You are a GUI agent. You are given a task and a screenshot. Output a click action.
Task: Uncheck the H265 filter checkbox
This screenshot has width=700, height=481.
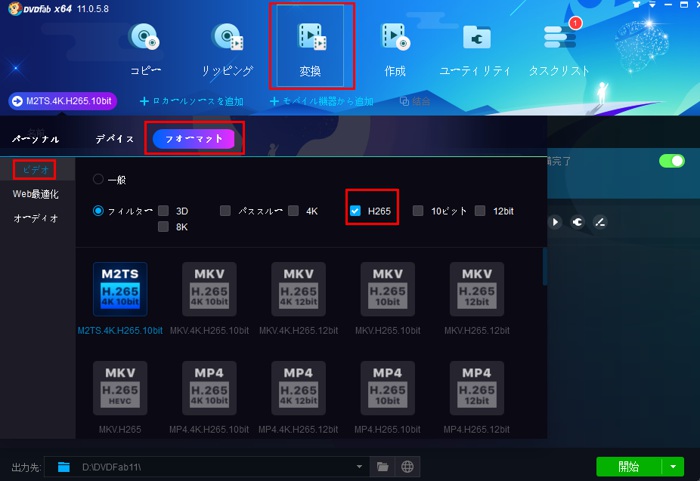tap(355, 211)
